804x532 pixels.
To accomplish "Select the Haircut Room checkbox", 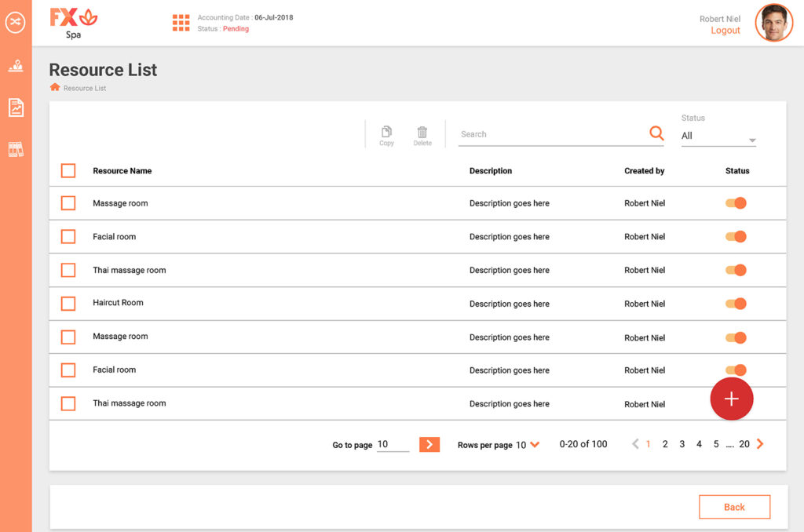I will tap(68, 304).
